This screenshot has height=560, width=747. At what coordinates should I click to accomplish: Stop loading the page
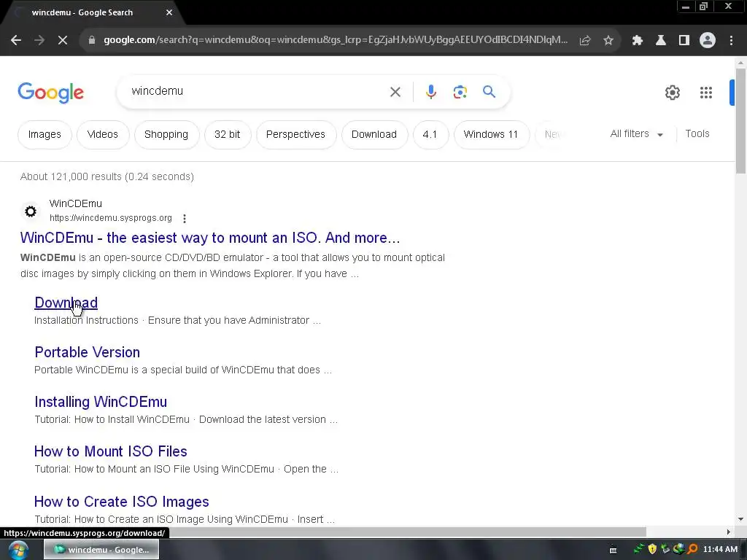(63, 41)
